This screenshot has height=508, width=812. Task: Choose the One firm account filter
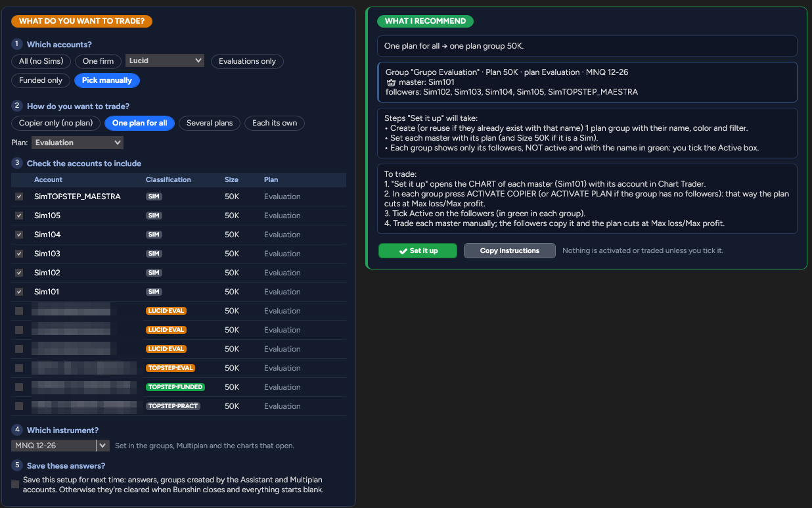pyautogui.click(x=99, y=61)
